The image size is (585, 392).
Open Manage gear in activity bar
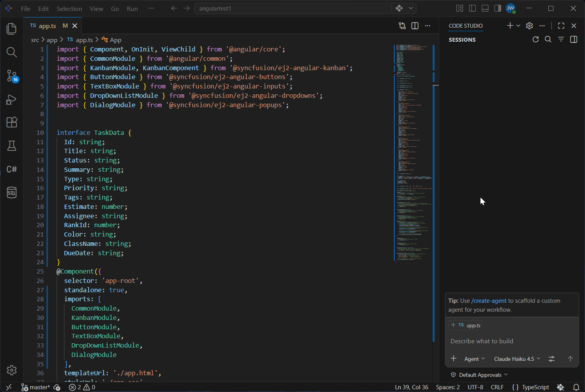click(12, 370)
